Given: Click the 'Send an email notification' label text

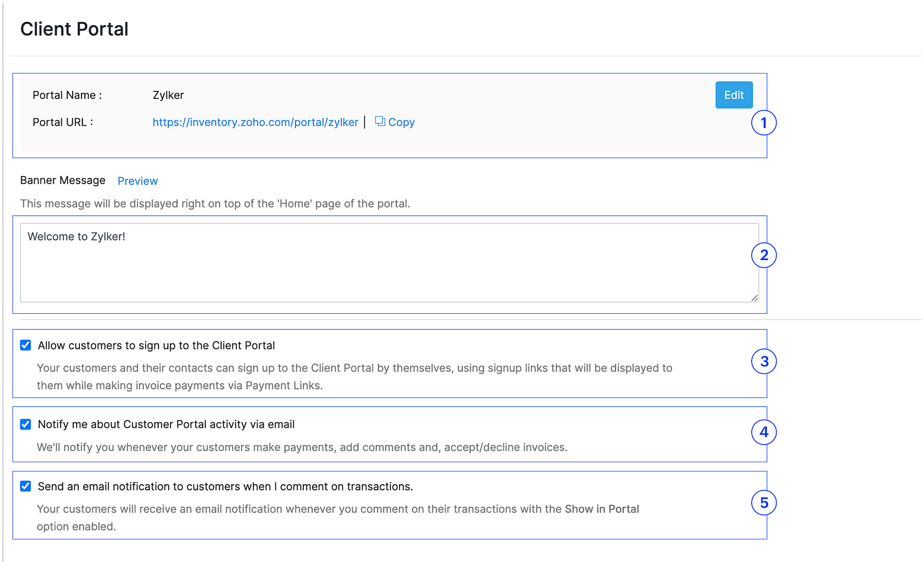Looking at the screenshot, I should [225, 487].
